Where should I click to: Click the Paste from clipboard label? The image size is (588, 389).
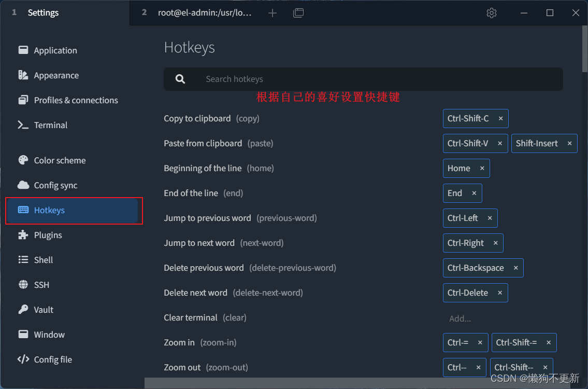(x=203, y=144)
